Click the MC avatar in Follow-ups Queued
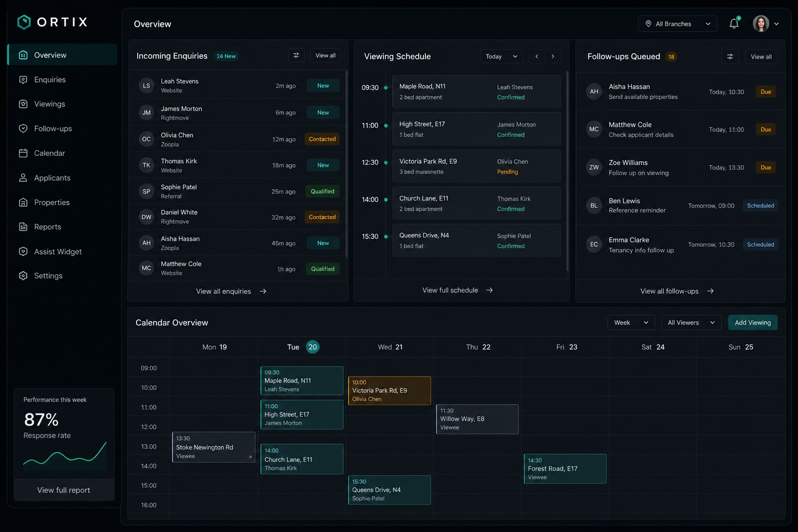Viewport: 798px width, 532px height. point(594,129)
